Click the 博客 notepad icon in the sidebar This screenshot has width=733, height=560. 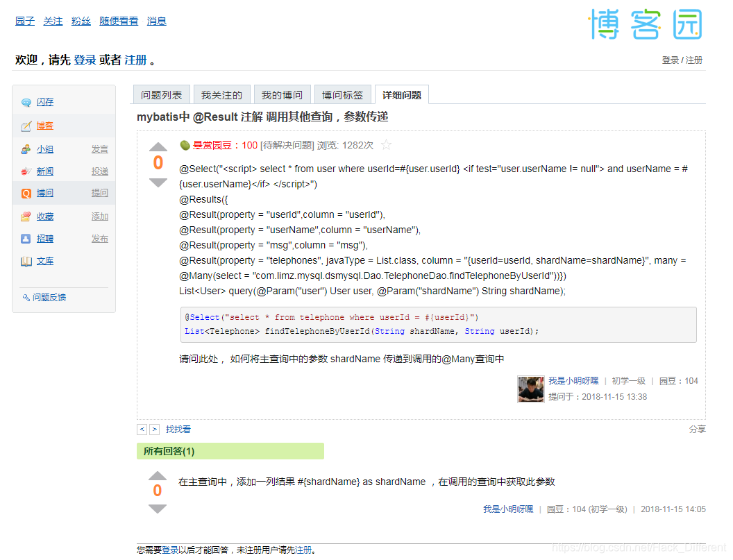(26, 126)
